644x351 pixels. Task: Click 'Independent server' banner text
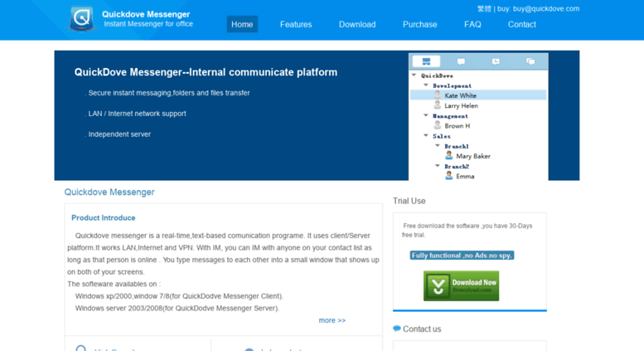pos(119,134)
